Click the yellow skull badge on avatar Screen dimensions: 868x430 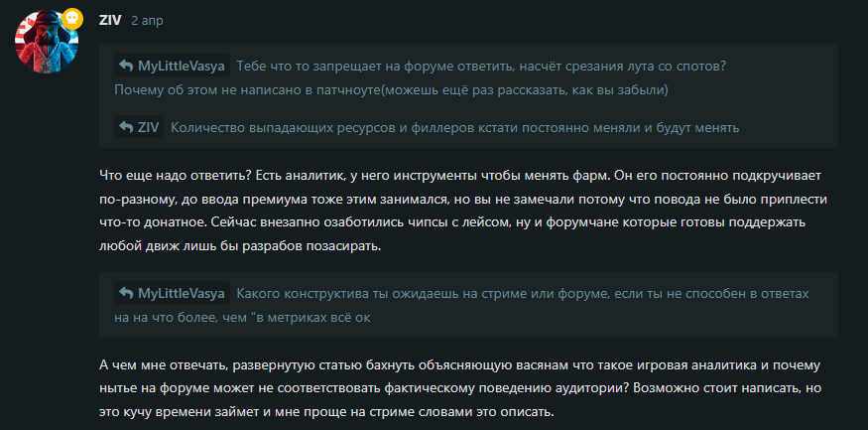(72, 18)
